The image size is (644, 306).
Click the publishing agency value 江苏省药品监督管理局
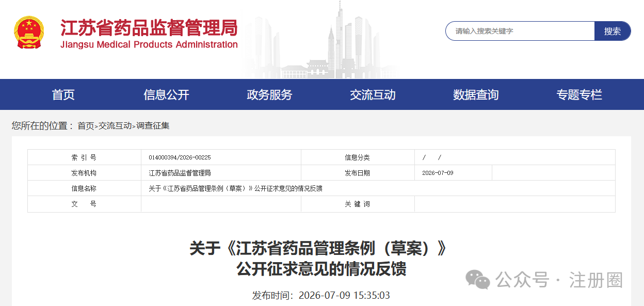(x=180, y=173)
